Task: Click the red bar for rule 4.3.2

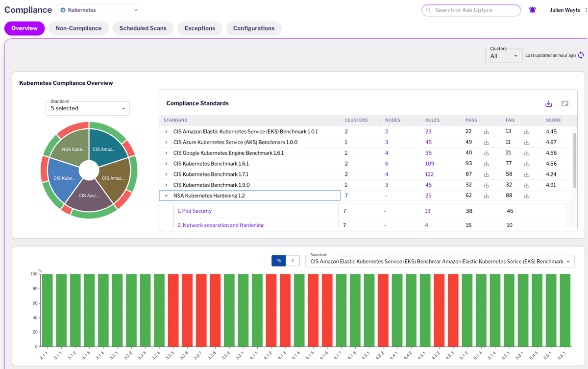Action: tap(383, 310)
